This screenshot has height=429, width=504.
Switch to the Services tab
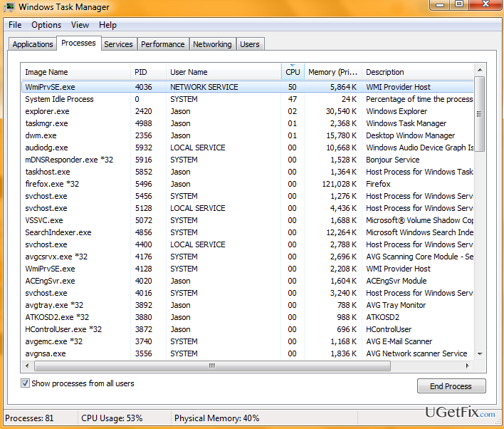pos(118,44)
